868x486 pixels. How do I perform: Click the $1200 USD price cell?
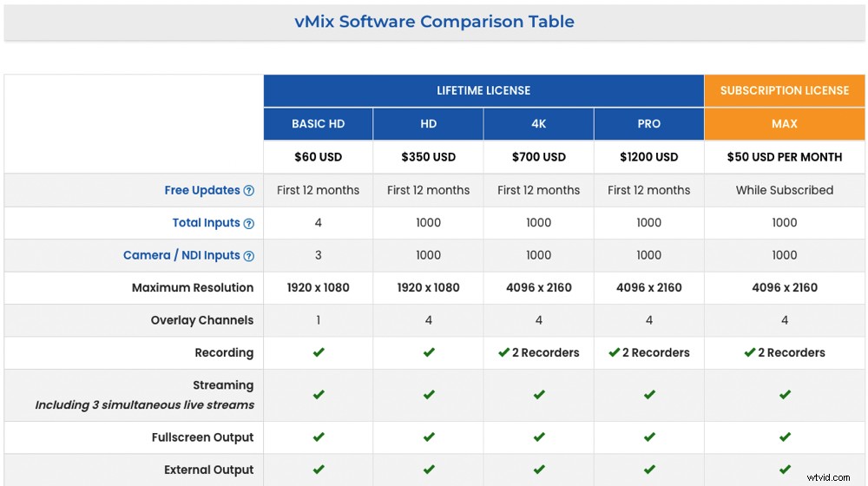[649, 157]
